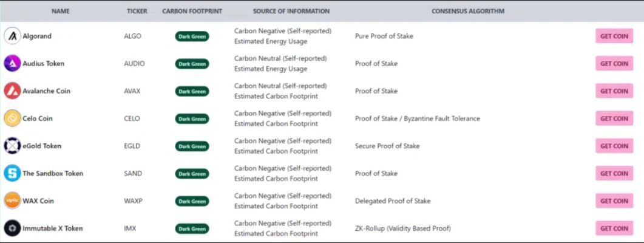
Task: Click the WAX Coin logo icon
Action: click(12, 200)
